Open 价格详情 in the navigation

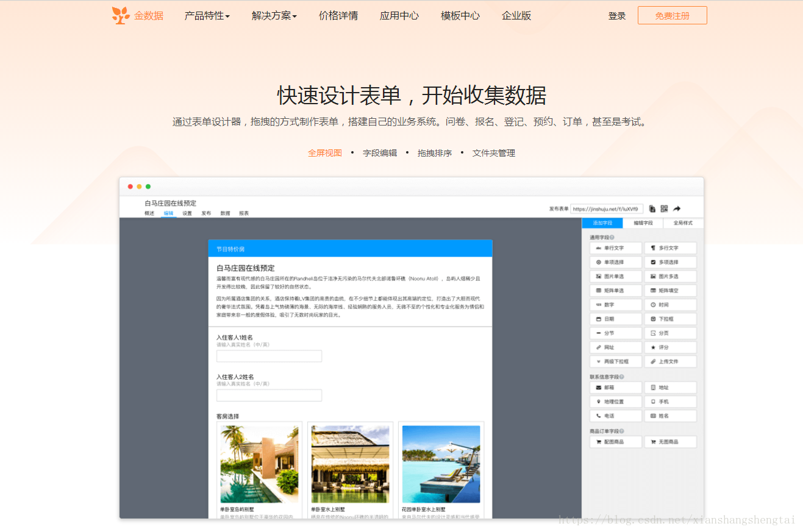click(338, 16)
